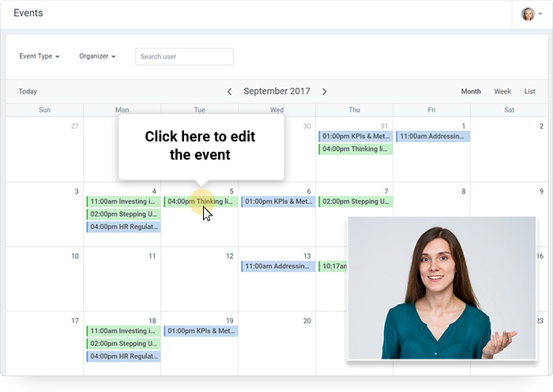Switch to Month view
The width and height of the screenshot is (553, 392).
(x=471, y=92)
